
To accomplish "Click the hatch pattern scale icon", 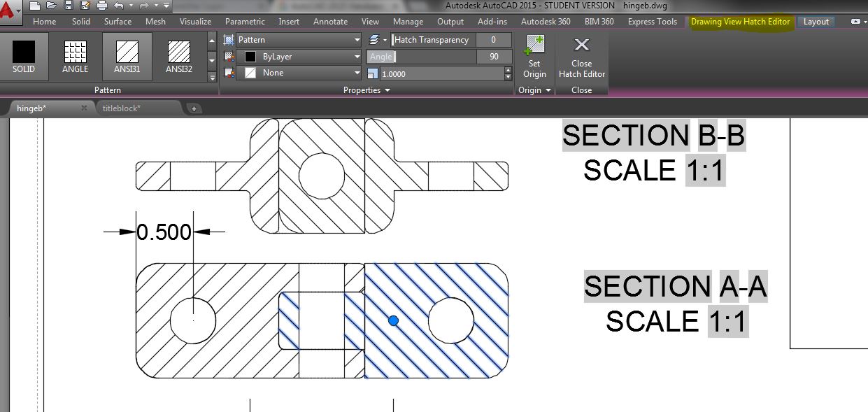I will coord(373,73).
